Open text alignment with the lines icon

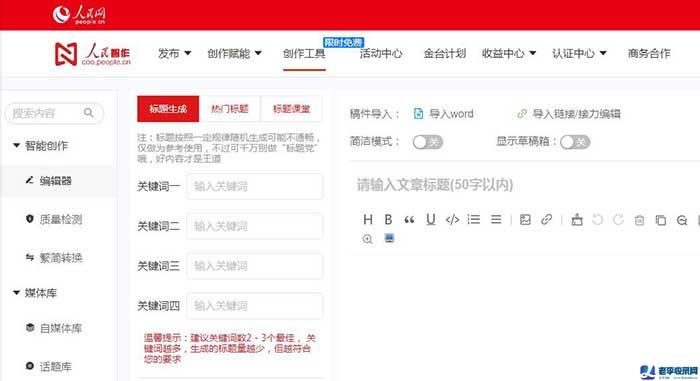tap(496, 219)
